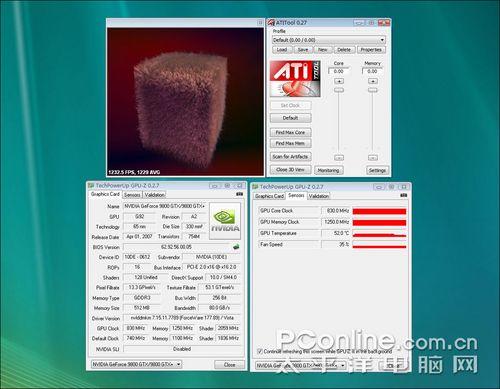
Task: Click the Monitoring button in ATITool
Action: 328,170
